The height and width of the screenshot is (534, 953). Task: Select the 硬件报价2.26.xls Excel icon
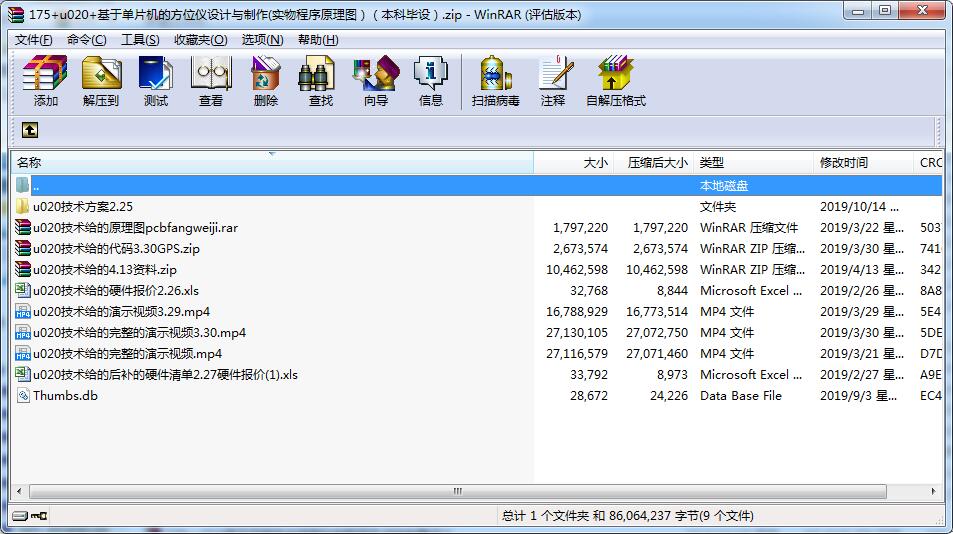pyautogui.click(x=22, y=290)
